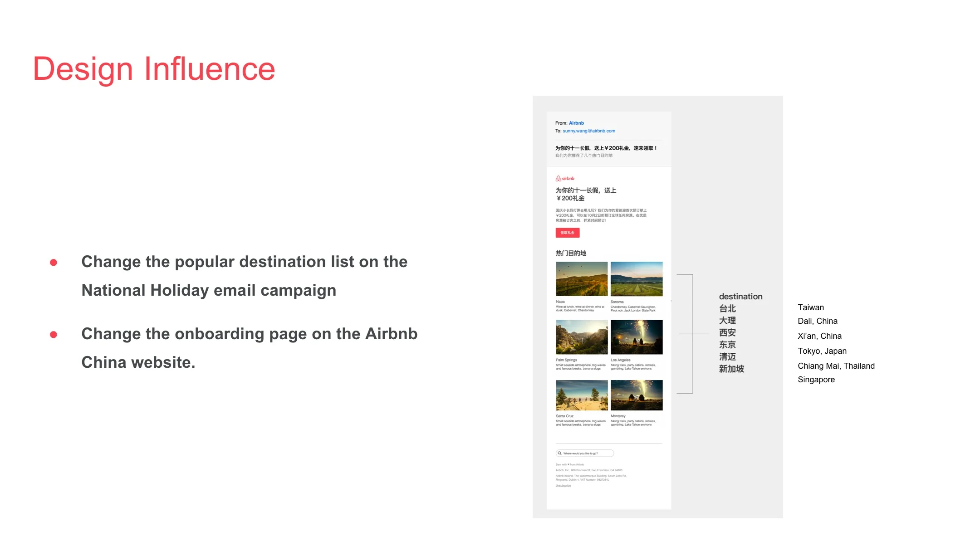The height and width of the screenshot is (551, 980).
Task: Click the Monterey destination image
Action: [637, 394]
